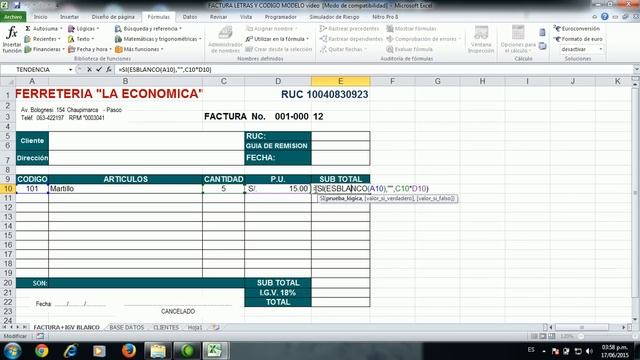Click cell with Martillo
The width and height of the screenshot is (640, 360).
pyautogui.click(x=125, y=189)
